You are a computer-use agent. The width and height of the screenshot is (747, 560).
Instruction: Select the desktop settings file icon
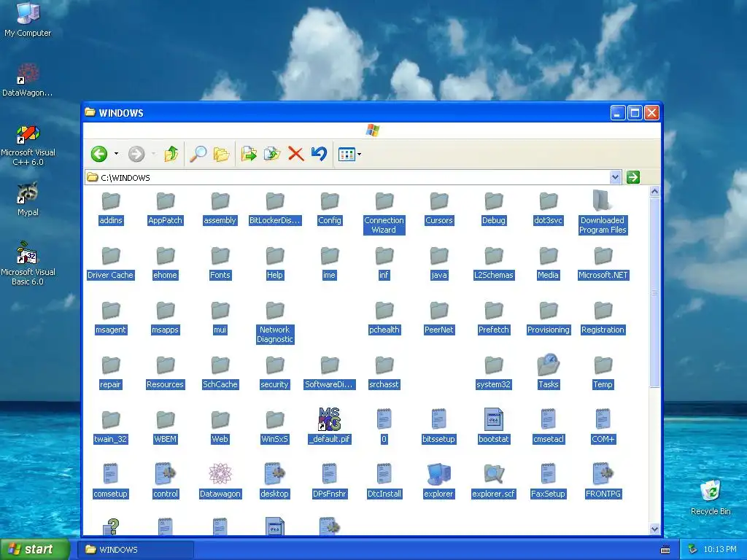[x=275, y=474]
